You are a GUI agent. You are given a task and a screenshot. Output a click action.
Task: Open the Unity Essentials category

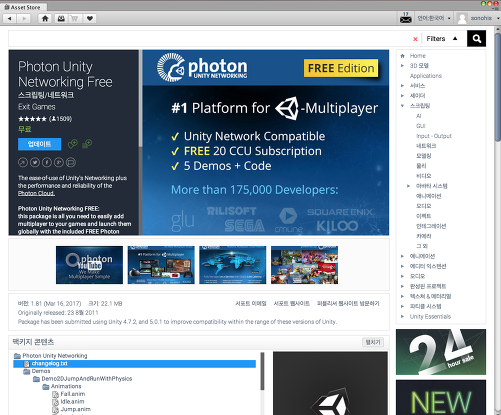click(x=430, y=316)
